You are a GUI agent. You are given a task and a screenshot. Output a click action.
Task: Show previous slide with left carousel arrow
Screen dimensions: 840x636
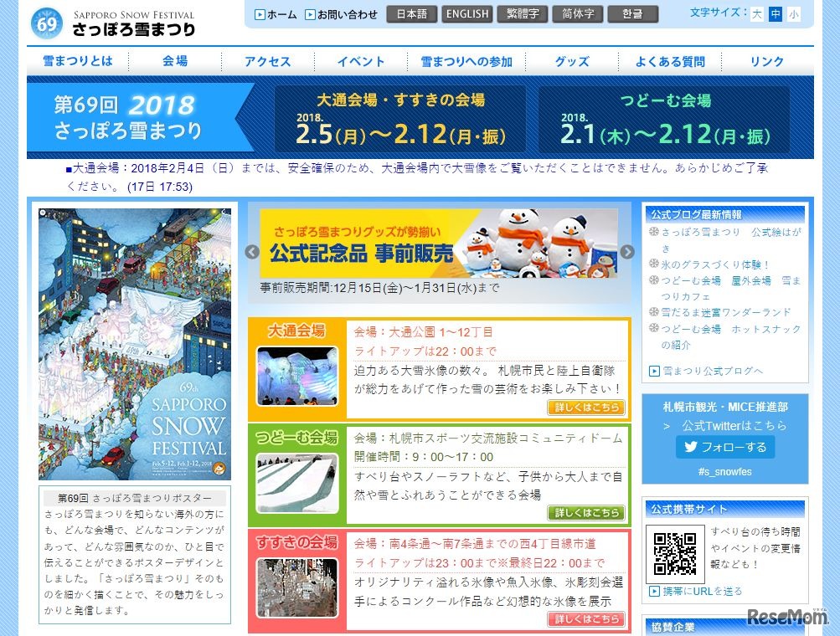pos(252,252)
